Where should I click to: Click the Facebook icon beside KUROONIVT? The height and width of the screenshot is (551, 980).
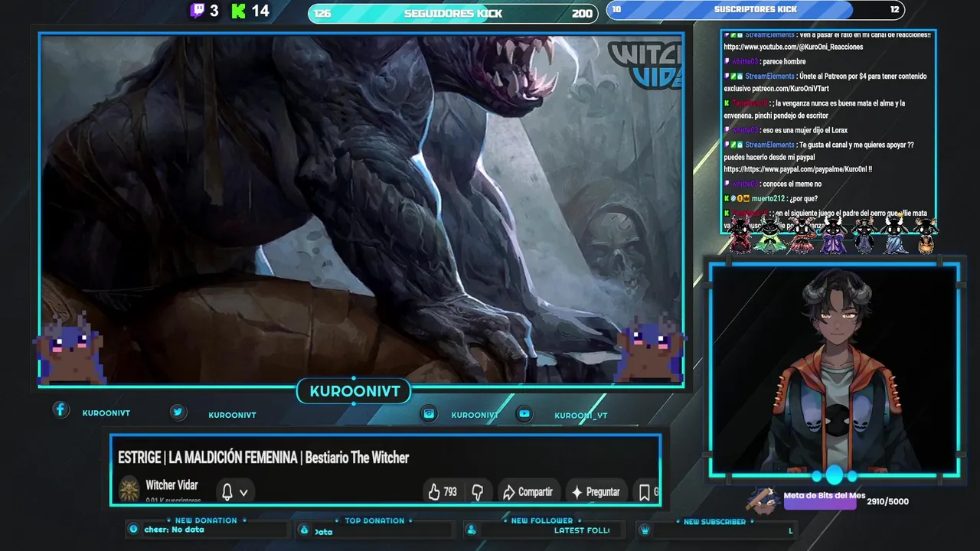point(60,409)
